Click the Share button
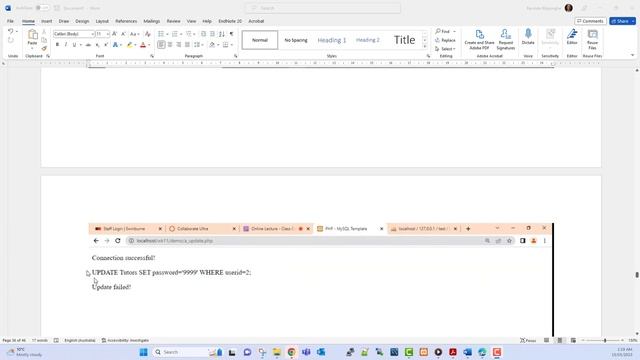This screenshot has height=360, width=640. click(x=622, y=21)
